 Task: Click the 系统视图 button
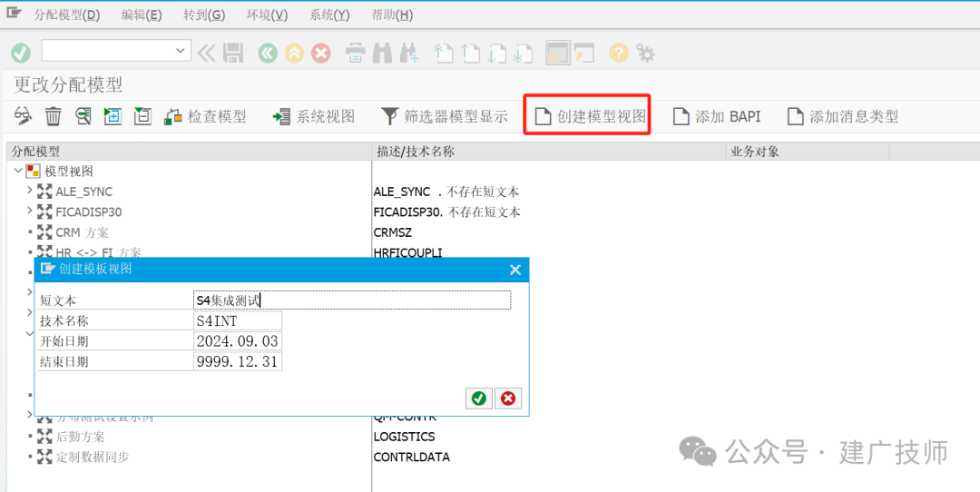pyautogui.click(x=314, y=116)
